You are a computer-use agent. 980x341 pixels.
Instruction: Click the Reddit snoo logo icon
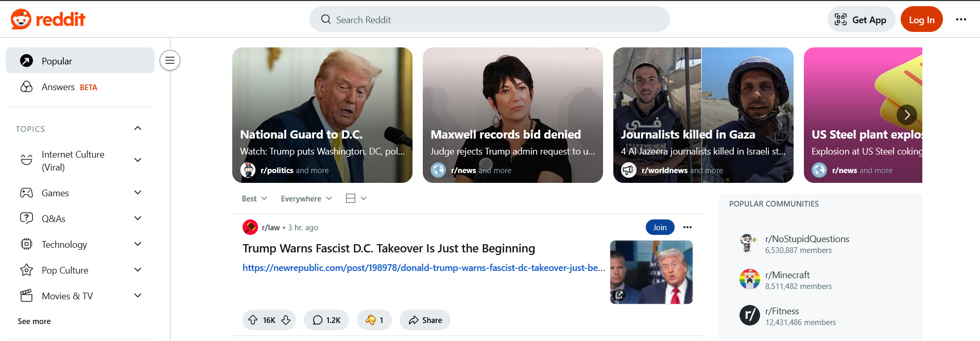(x=21, y=20)
